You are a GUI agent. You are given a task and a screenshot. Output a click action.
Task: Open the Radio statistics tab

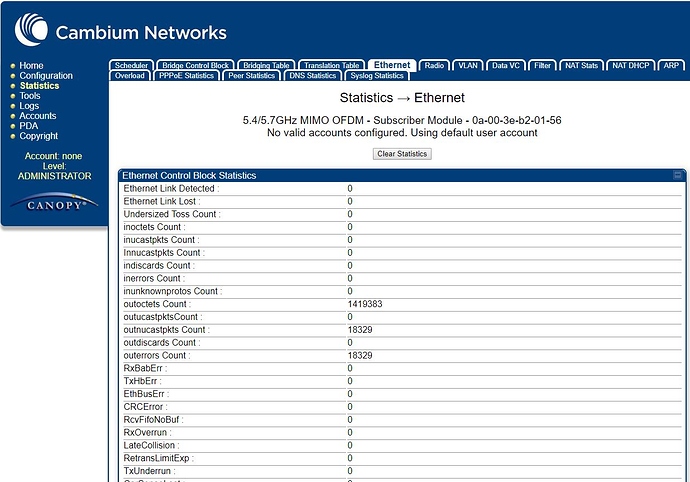pyautogui.click(x=434, y=65)
